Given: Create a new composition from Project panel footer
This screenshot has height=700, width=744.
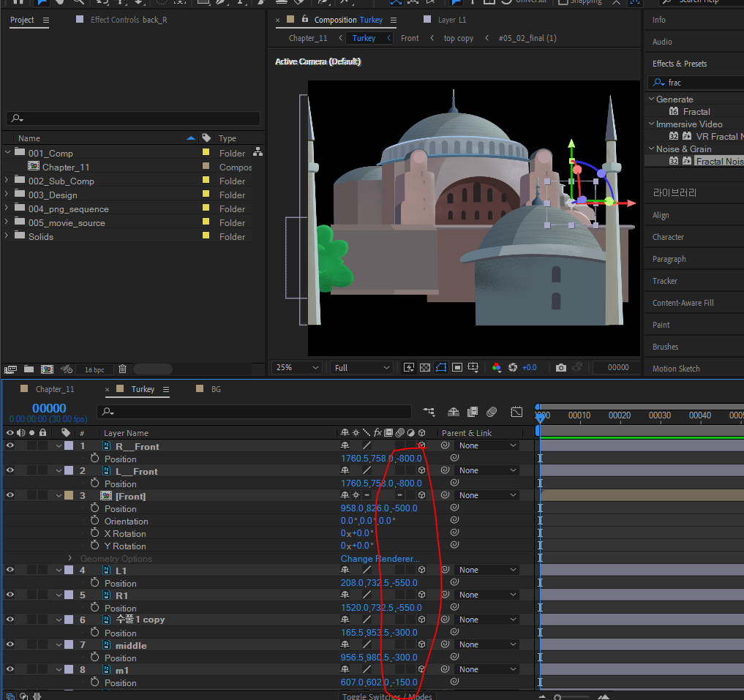Looking at the screenshot, I should (x=47, y=369).
